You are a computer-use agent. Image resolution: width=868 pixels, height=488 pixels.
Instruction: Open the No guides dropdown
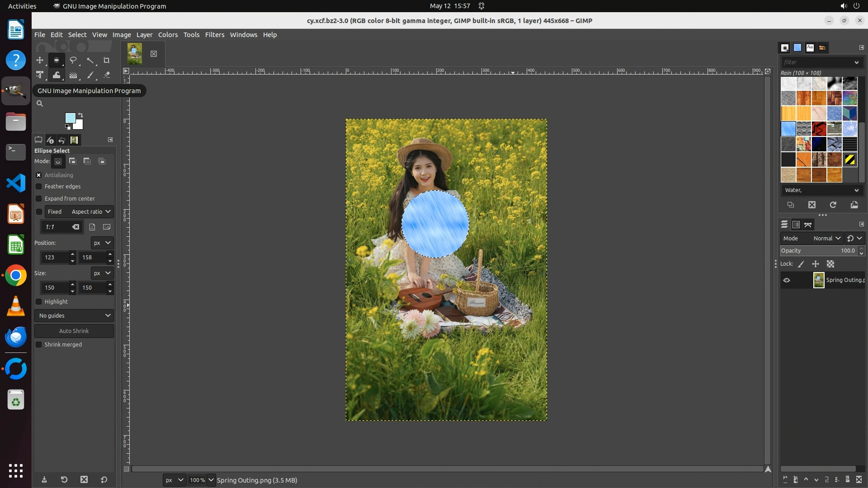click(74, 316)
